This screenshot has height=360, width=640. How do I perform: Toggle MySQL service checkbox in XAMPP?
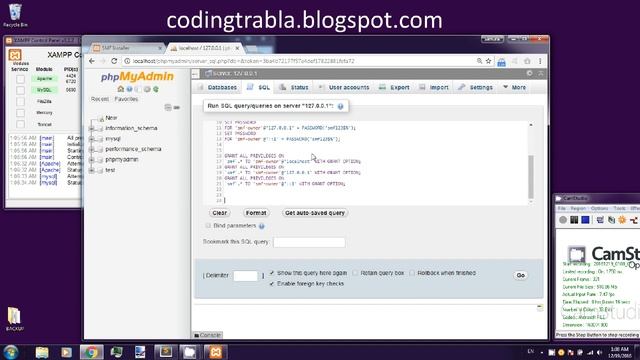tap(20, 90)
